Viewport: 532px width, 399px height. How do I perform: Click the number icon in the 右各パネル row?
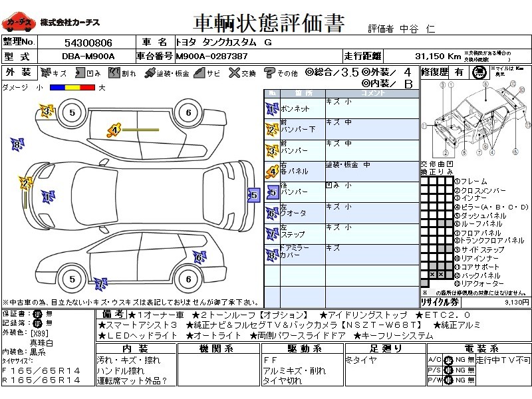point(272,172)
